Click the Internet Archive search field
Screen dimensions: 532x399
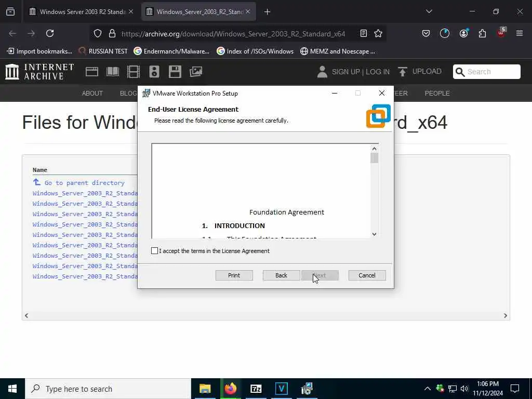(x=486, y=72)
